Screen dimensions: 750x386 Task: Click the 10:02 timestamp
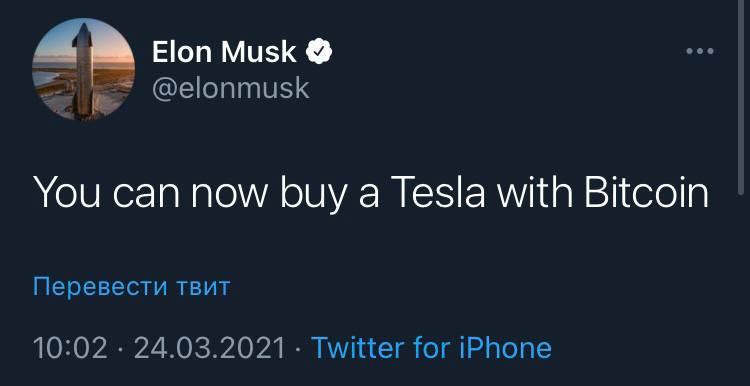tap(70, 348)
